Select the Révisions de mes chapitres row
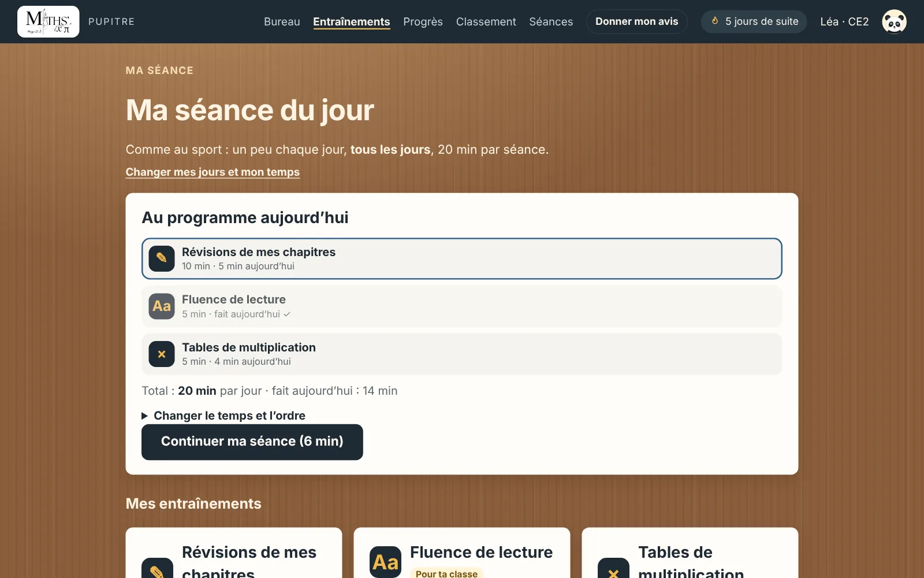 462,258
